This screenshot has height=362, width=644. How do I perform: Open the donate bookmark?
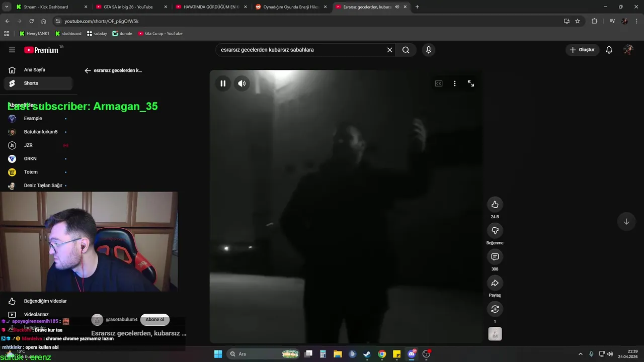pyautogui.click(x=122, y=34)
